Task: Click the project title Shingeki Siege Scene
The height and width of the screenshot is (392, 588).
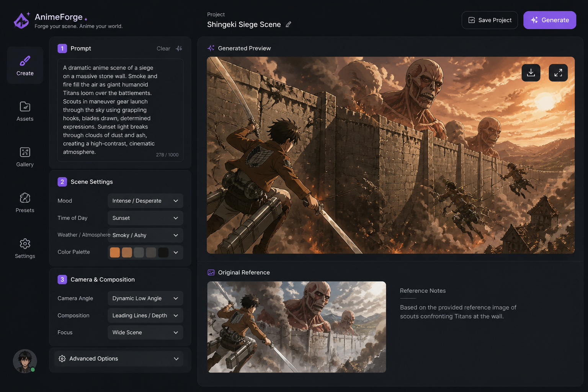Action: coord(244,24)
